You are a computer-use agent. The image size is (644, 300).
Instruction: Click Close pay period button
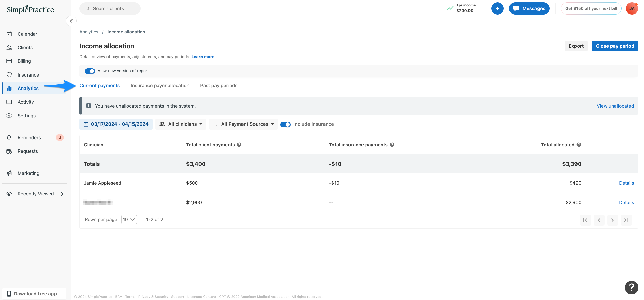tap(615, 46)
